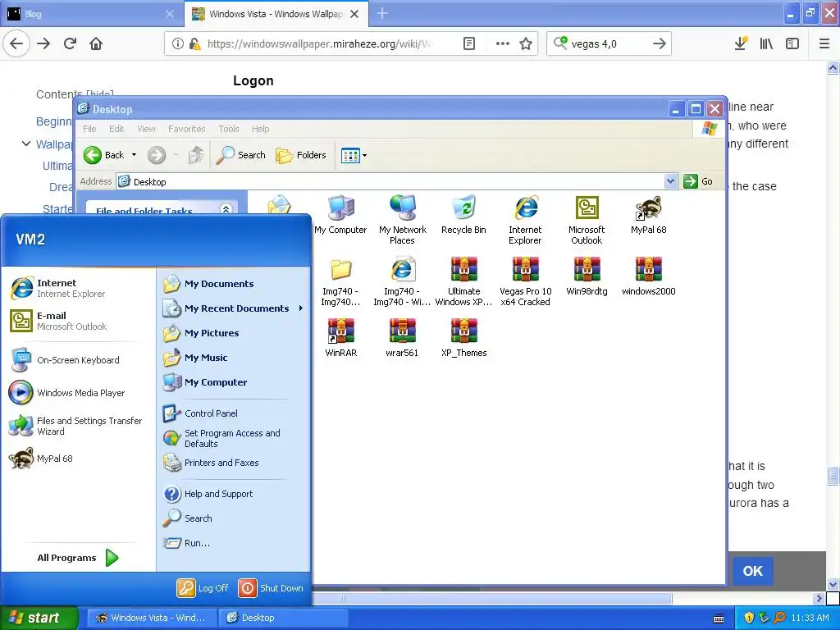Image resolution: width=840 pixels, height=630 pixels.
Task: Open Search from Start menu
Action: [234, 518]
